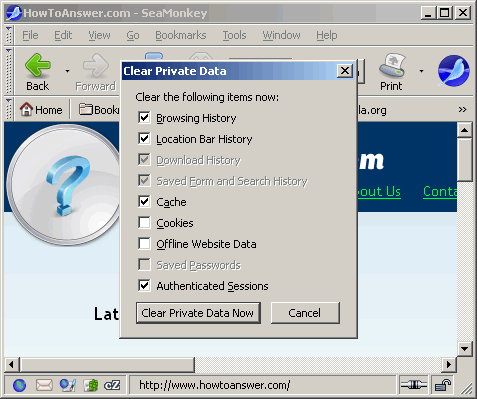This screenshot has width=477, height=399.
Task: Click Clear Private Data Now button
Action: point(198,313)
